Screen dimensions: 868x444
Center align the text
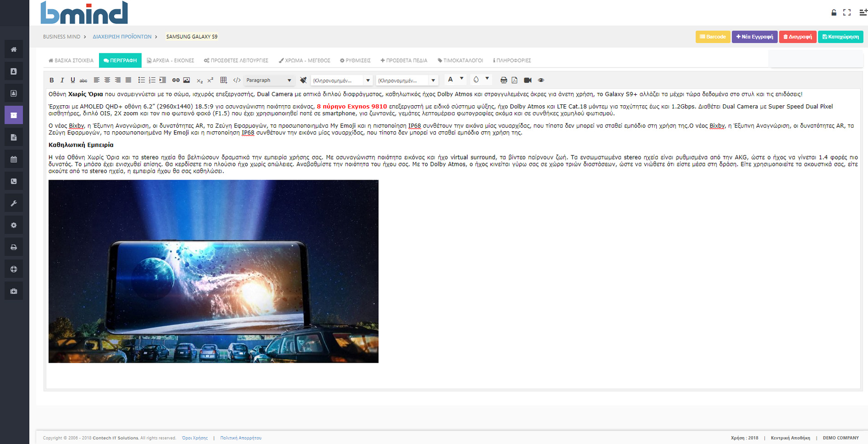pos(107,80)
